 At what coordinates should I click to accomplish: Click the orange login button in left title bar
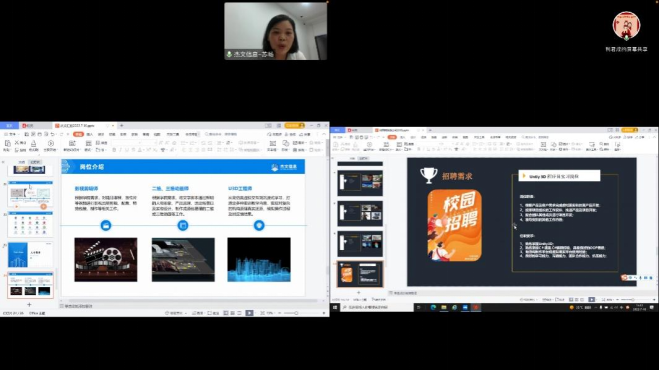(x=295, y=125)
